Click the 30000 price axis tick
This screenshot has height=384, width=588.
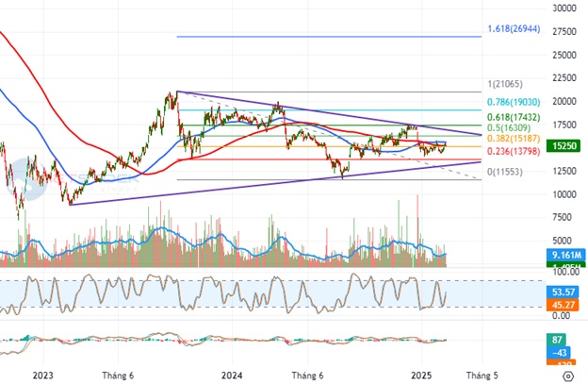tap(564, 8)
